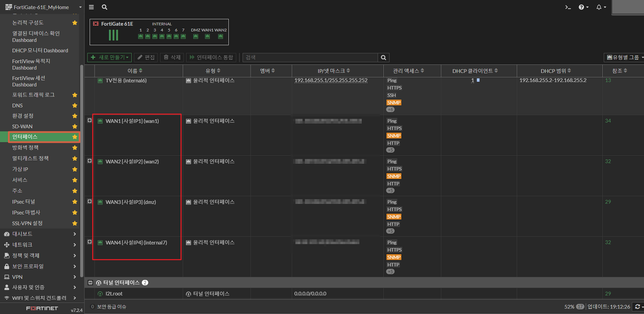This screenshot has width=644, height=314.
Task: Click the sidebar vertical scrollbar
Action: pyautogui.click(x=82, y=171)
